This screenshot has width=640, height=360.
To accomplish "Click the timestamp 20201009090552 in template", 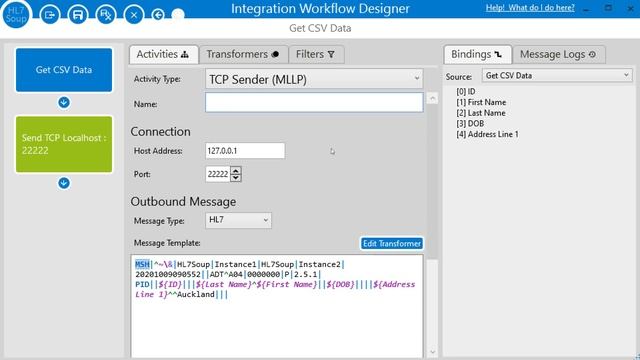I will tap(168, 274).
